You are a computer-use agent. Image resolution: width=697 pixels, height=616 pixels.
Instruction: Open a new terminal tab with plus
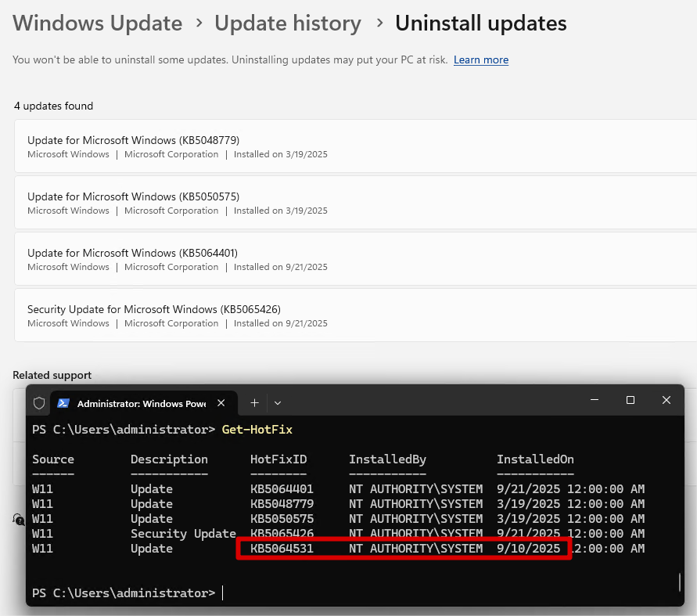(254, 402)
